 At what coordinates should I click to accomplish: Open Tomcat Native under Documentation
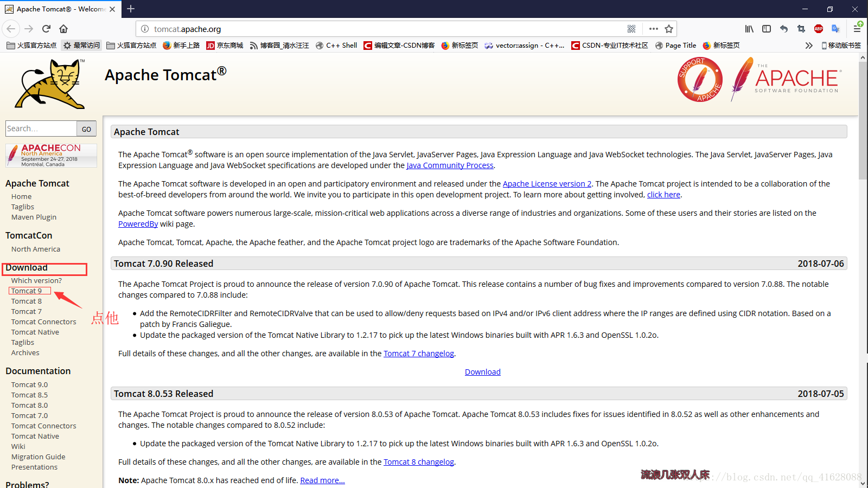tap(35, 436)
